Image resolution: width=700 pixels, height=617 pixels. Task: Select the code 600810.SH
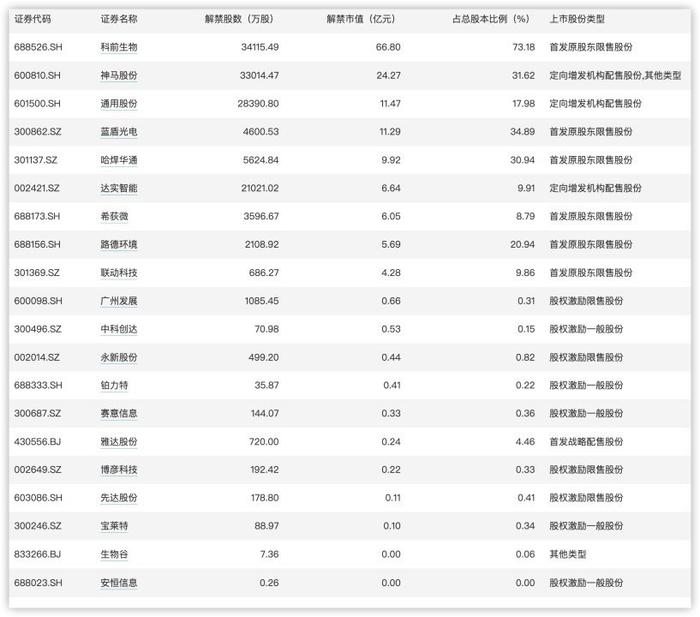(38, 75)
